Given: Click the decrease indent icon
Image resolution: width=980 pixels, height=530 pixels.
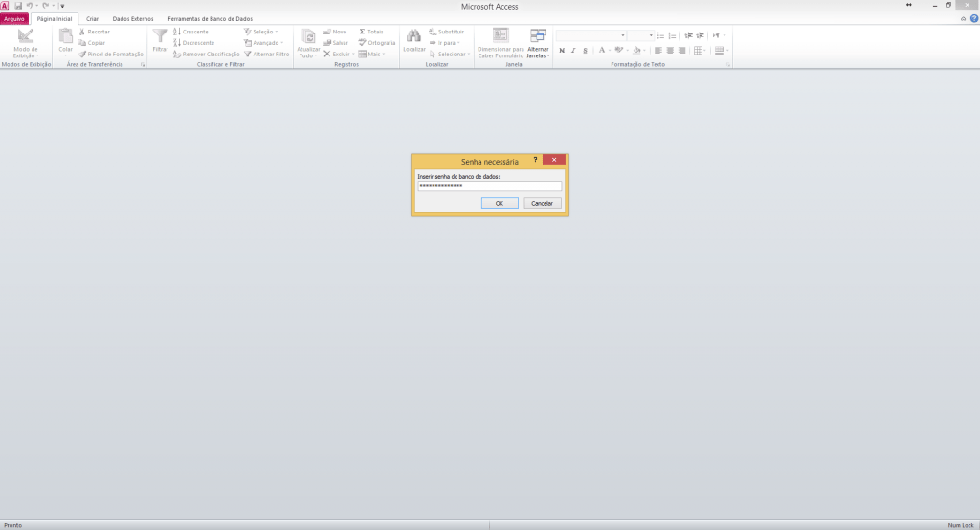Looking at the screenshot, I should pos(689,35).
